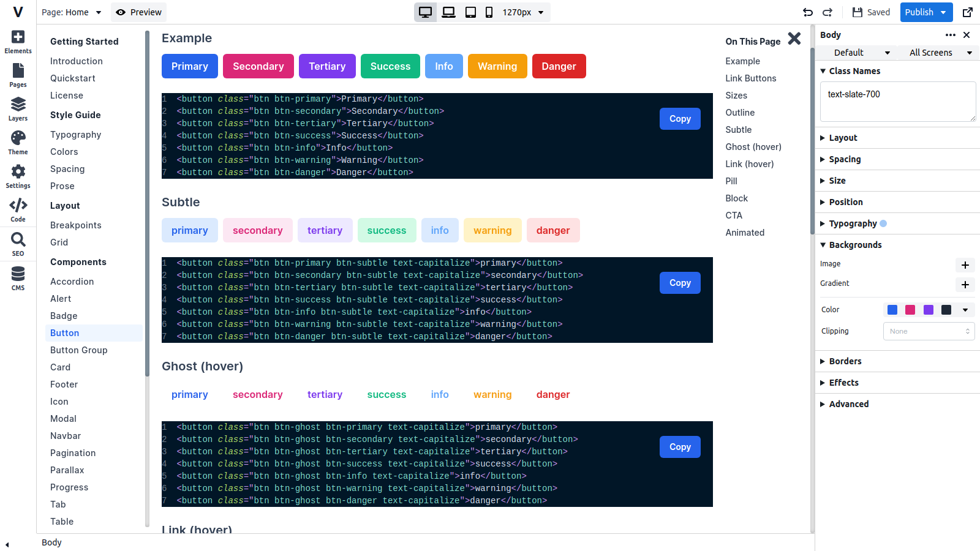Collapse the Backgrounds section
Image resolution: width=980 pixels, height=551 pixels.
point(851,245)
